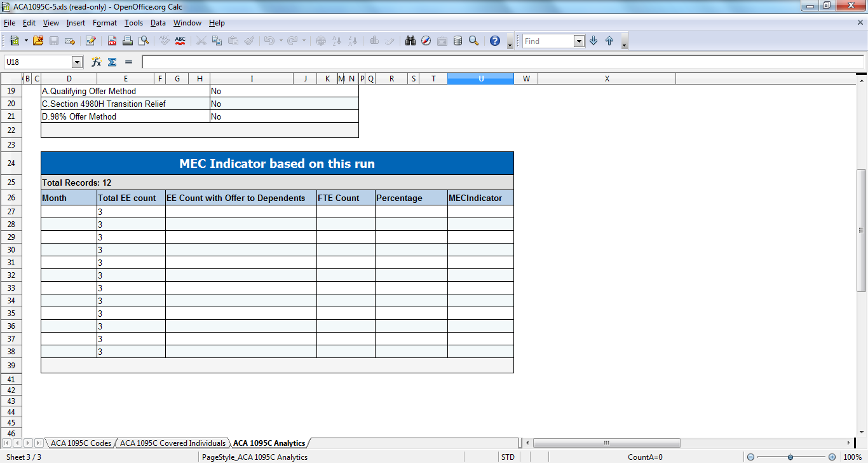The height and width of the screenshot is (463, 868).
Task: Click Find Previous up arrow
Action: tap(609, 41)
